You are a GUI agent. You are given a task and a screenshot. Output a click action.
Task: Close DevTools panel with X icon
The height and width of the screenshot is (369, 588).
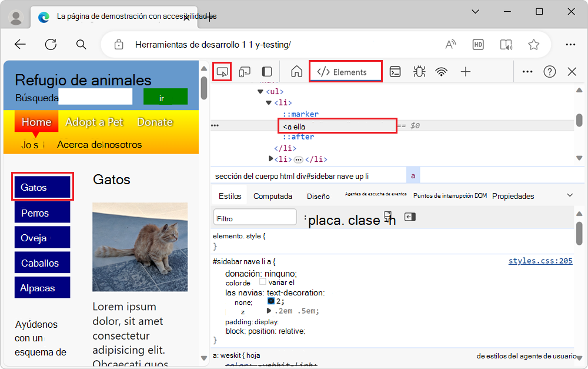[572, 71]
